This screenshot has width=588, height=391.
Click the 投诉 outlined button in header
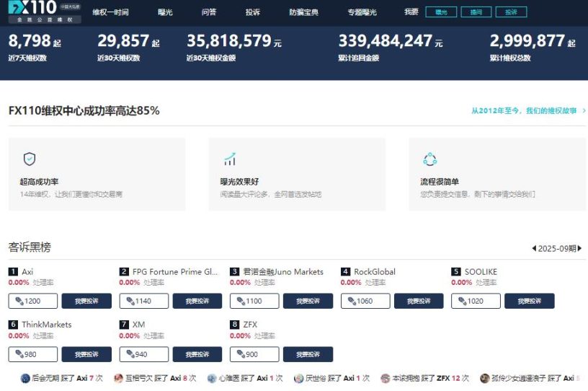511,12
